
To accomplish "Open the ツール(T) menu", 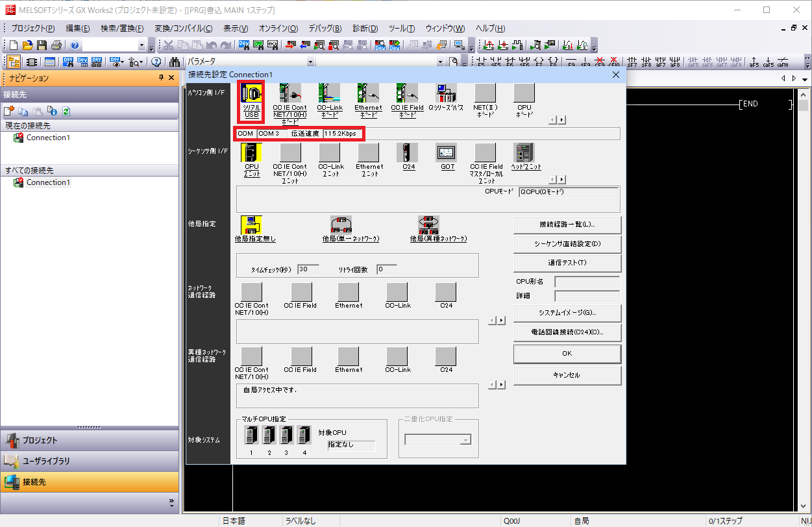I will click(401, 29).
